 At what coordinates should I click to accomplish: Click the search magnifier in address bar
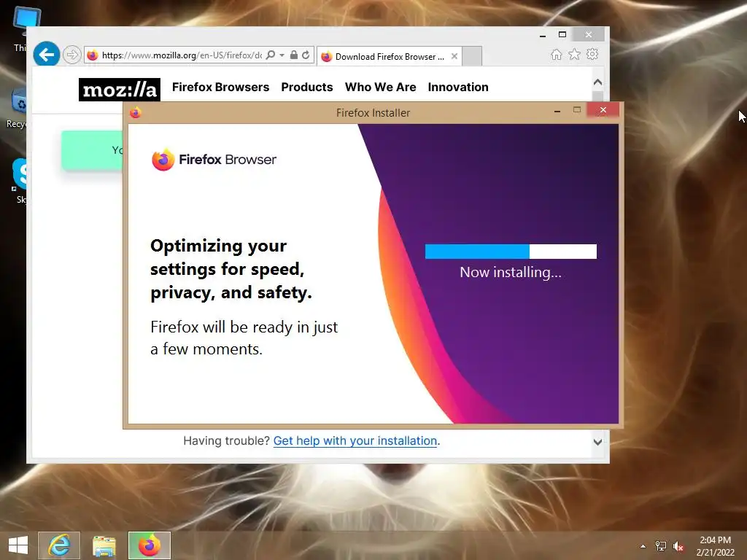pos(271,55)
